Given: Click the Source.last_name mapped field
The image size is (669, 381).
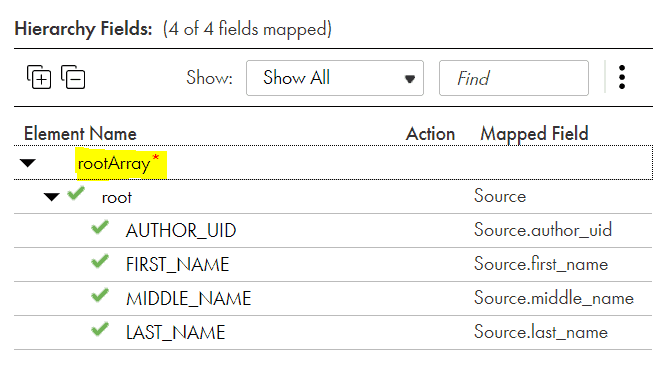Looking at the screenshot, I should pos(541,332).
